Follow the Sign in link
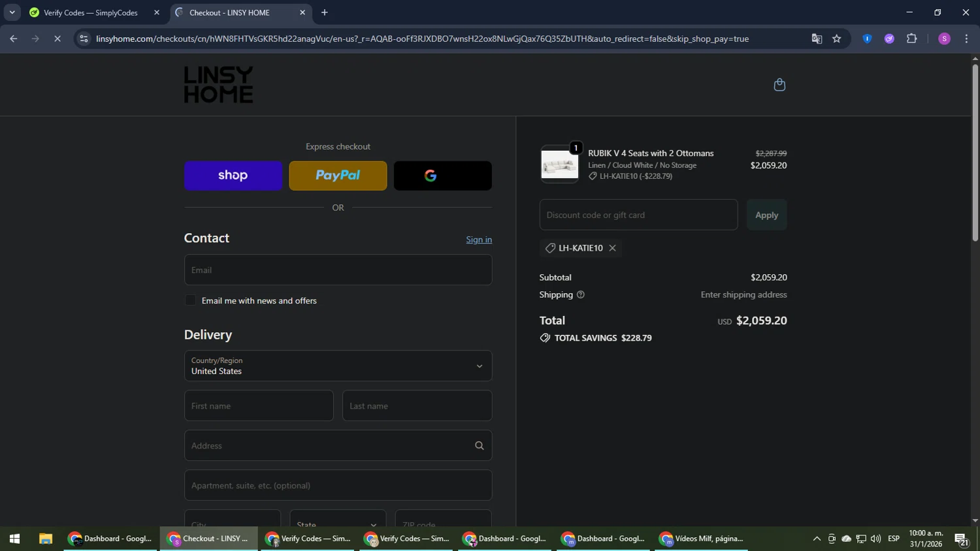980x551 pixels. coord(479,240)
